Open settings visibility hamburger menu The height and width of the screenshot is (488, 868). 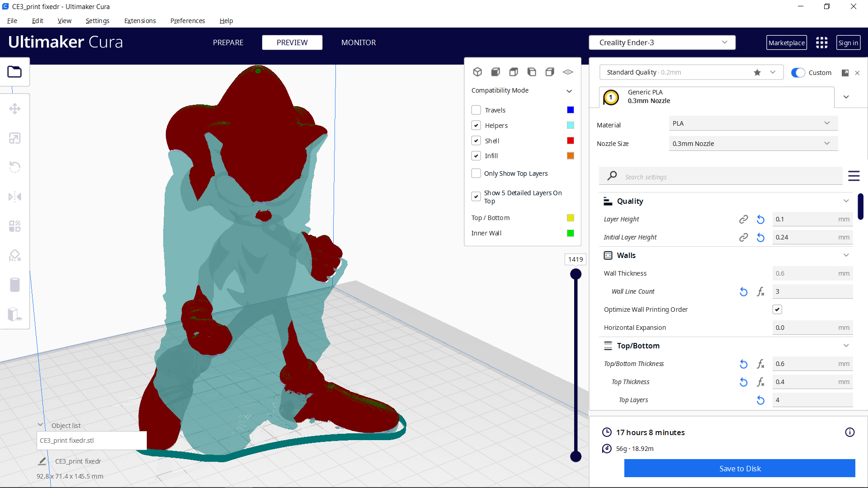tap(854, 176)
